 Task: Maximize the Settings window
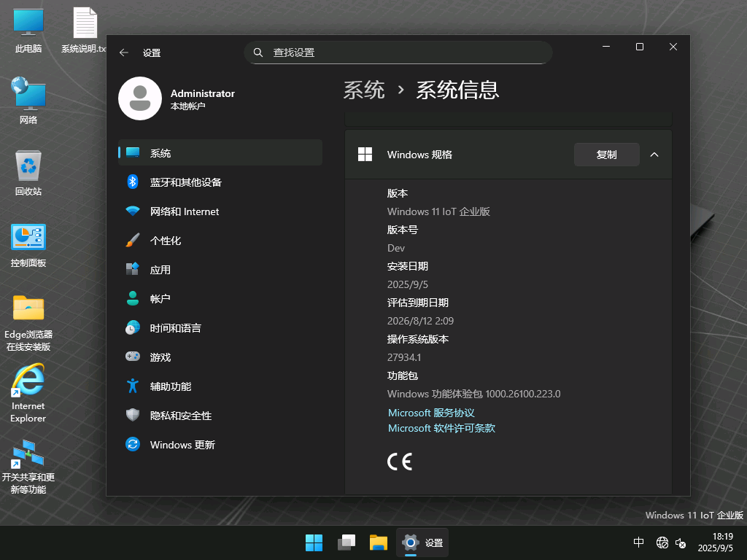point(639,47)
